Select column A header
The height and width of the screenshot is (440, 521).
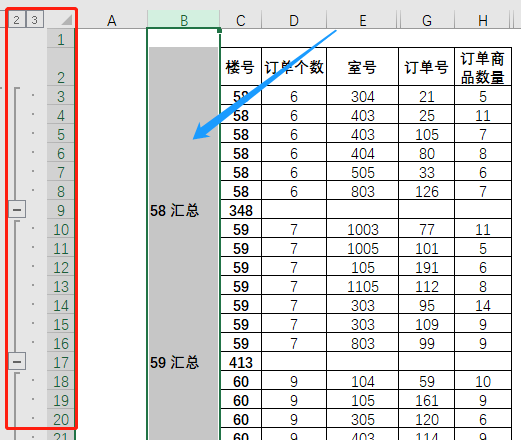pos(112,21)
